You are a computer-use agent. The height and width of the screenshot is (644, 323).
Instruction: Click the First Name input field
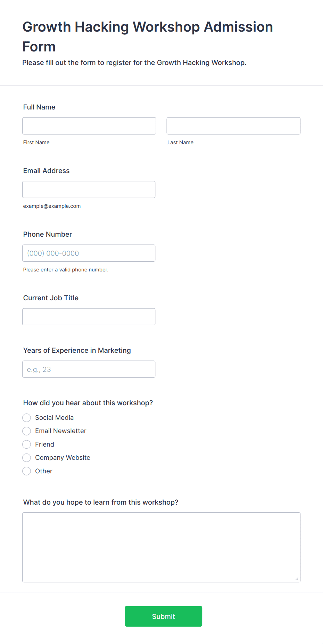89,126
